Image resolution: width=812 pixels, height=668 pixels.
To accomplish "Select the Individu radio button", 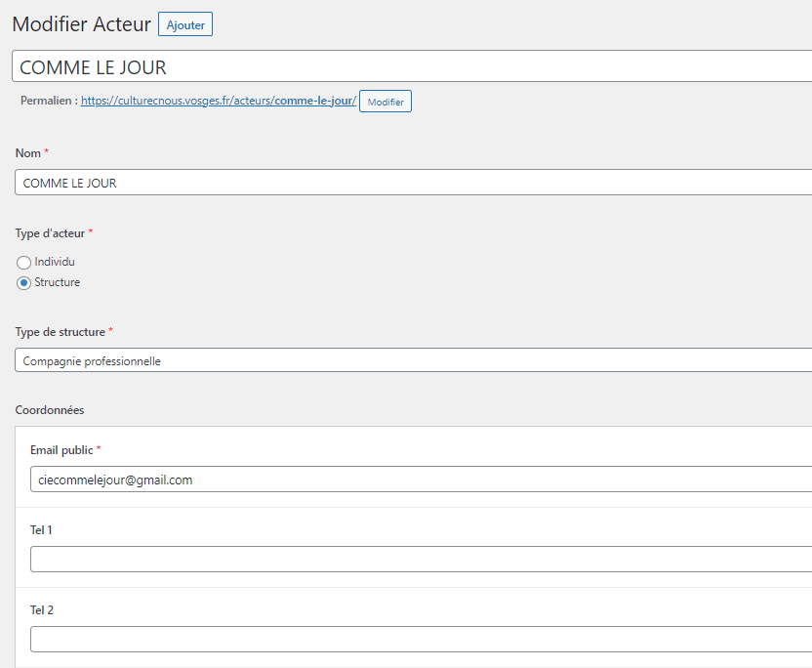I will coord(23,263).
